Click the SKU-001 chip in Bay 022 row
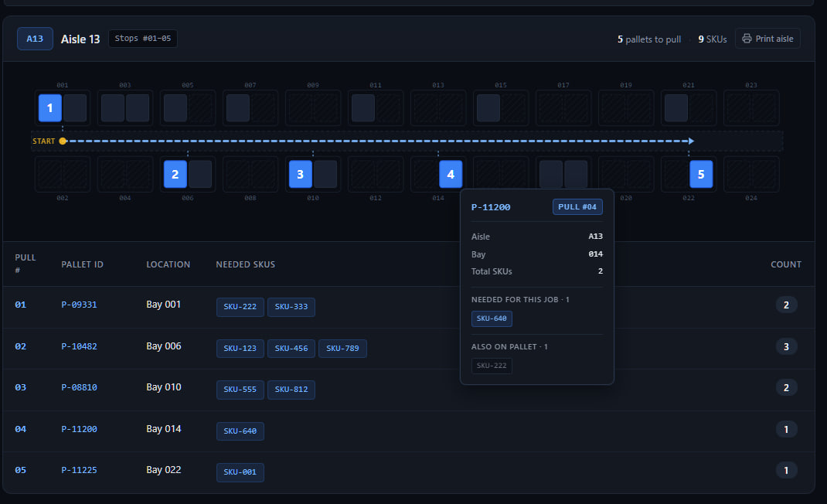Viewport: 827px width, 504px height. (x=240, y=472)
